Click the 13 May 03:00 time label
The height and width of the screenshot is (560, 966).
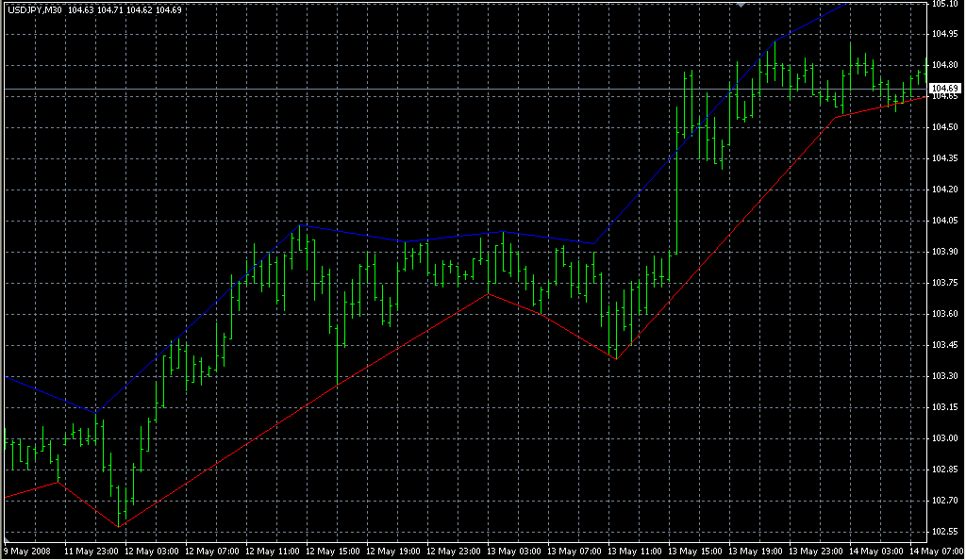tap(517, 550)
